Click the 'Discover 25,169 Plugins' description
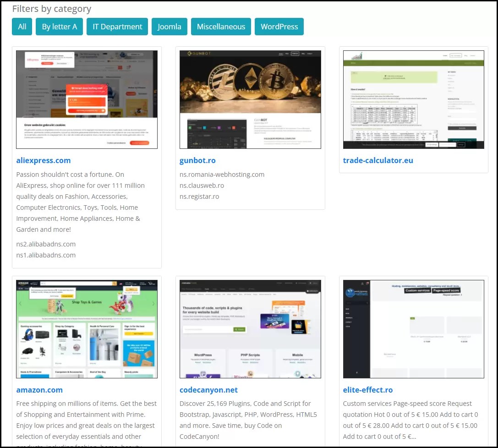Image resolution: width=498 pixels, height=448 pixels. [x=248, y=420]
